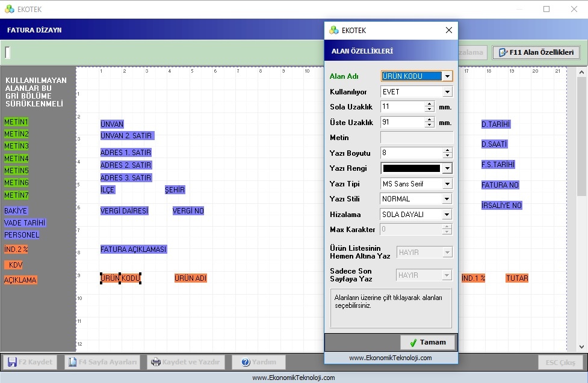Open the Yazı Tipi font dropdown

coord(447,184)
